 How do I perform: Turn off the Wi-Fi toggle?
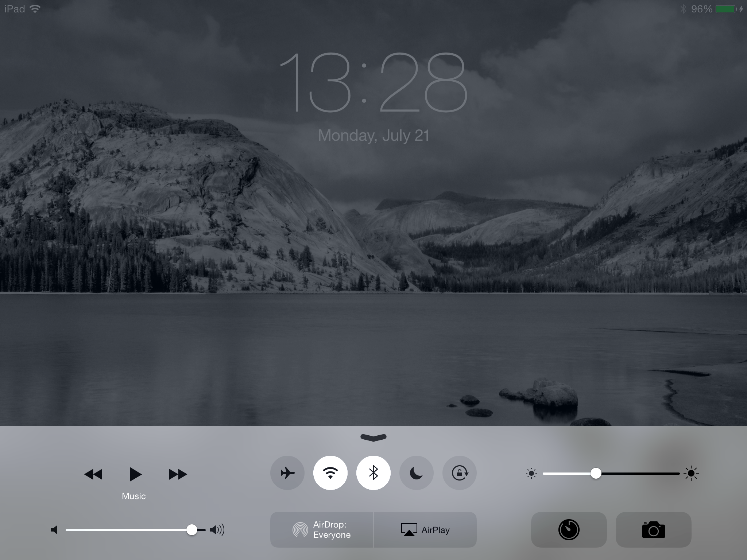click(x=330, y=473)
